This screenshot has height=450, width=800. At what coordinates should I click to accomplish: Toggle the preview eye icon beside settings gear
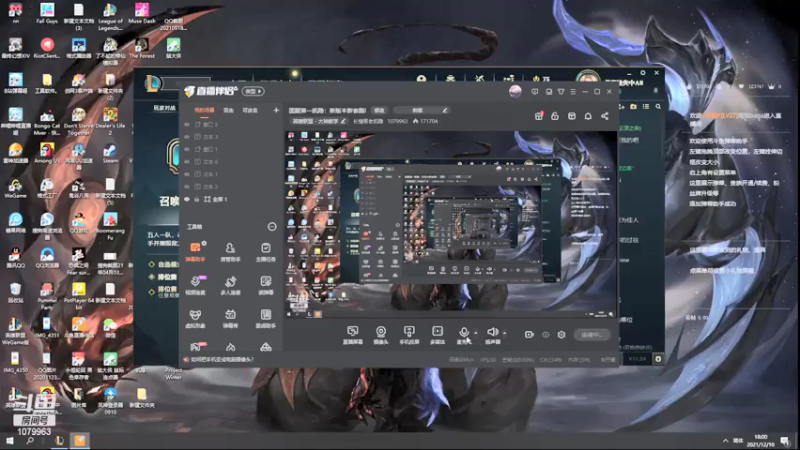coord(545,335)
